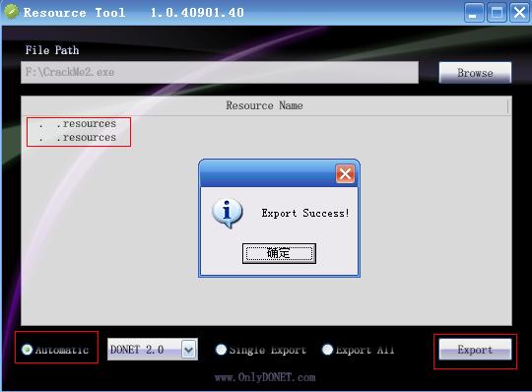
Task: Click the Resource Tool app icon in title bar
Action: (11, 12)
